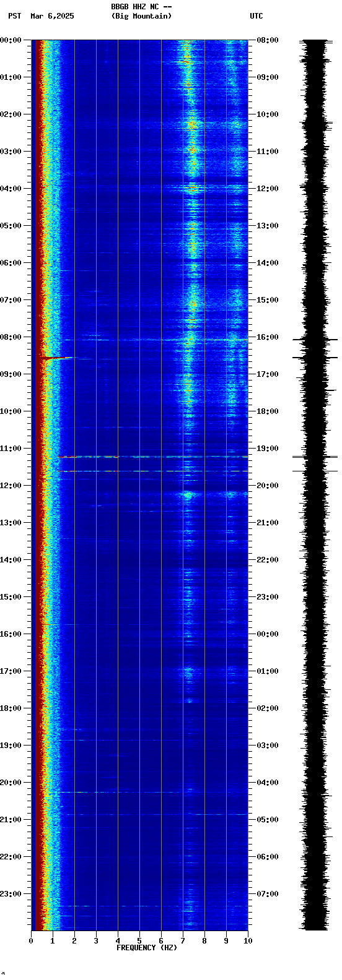This screenshot has width=342, height=980.
Task: Select the "00:00" PST axis label
Action: 11,40
